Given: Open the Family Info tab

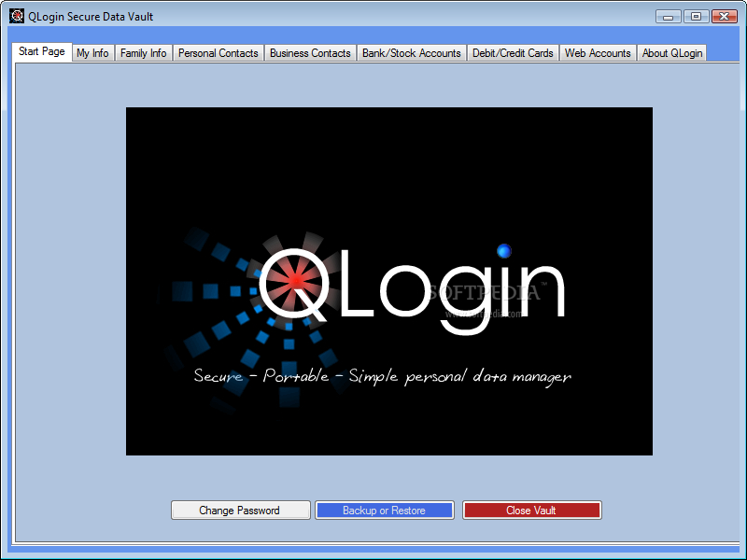Looking at the screenshot, I should (x=144, y=53).
